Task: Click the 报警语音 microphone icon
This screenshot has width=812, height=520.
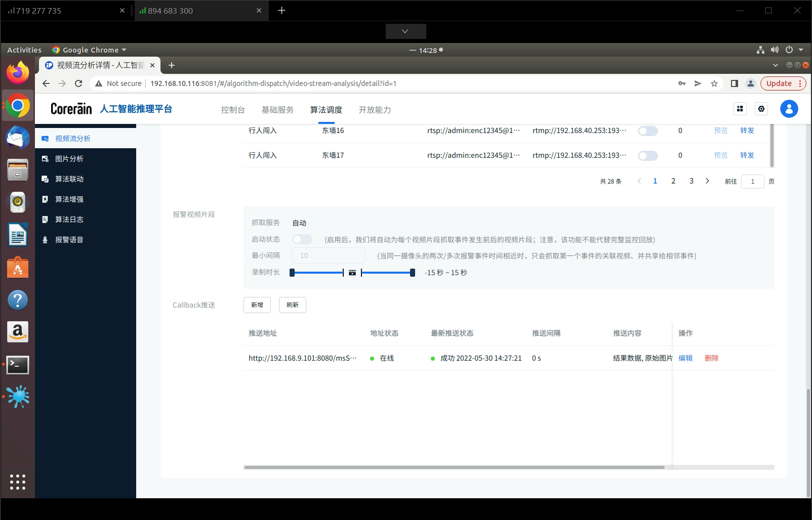Action: (x=45, y=240)
